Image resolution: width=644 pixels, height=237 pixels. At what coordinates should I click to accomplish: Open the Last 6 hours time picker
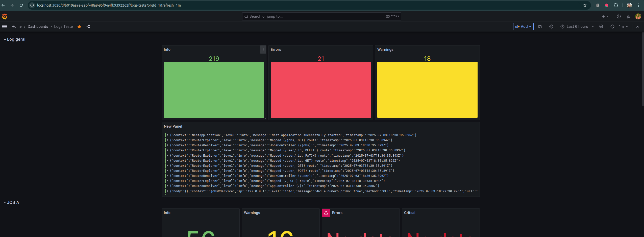[x=577, y=27]
